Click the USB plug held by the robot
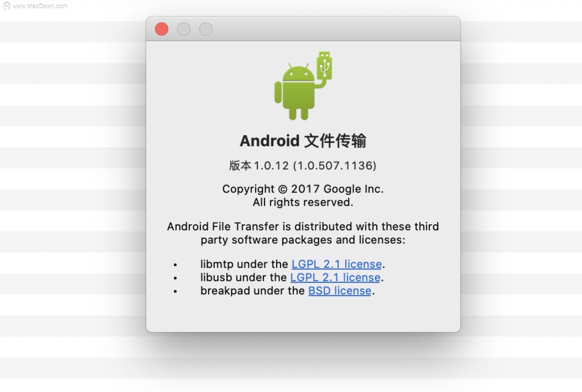This screenshot has width=582, height=392. click(324, 65)
